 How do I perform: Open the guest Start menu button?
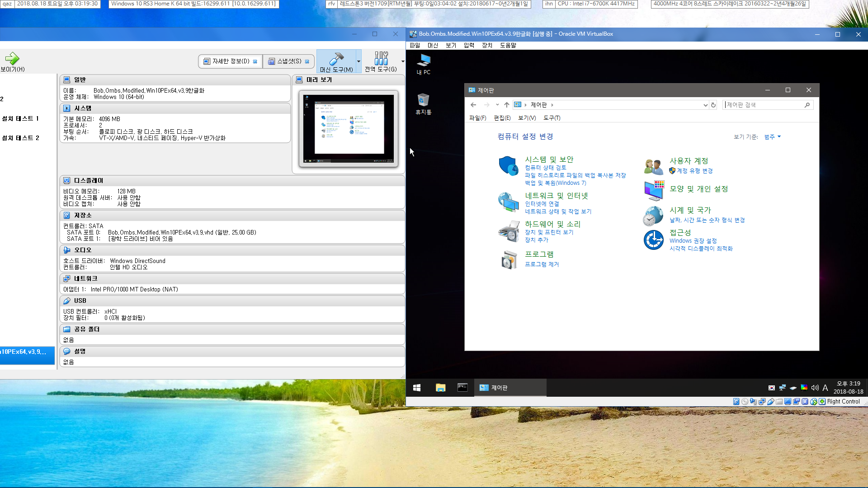coord(417,388)
